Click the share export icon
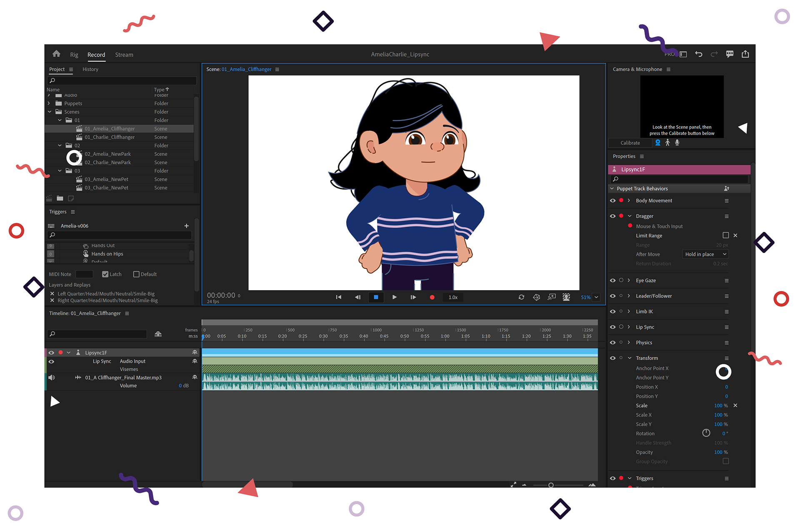This screenshot has width=800, height=532. point(745,54)
